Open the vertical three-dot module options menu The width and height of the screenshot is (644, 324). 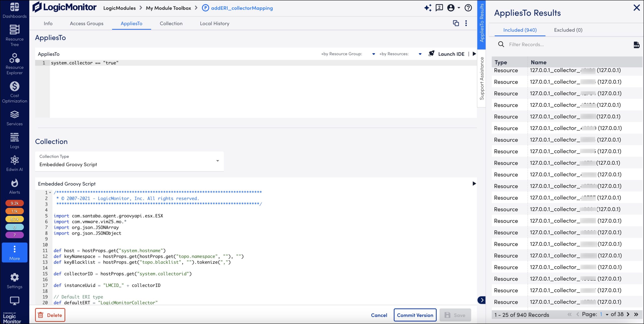[x=466, y=23]
